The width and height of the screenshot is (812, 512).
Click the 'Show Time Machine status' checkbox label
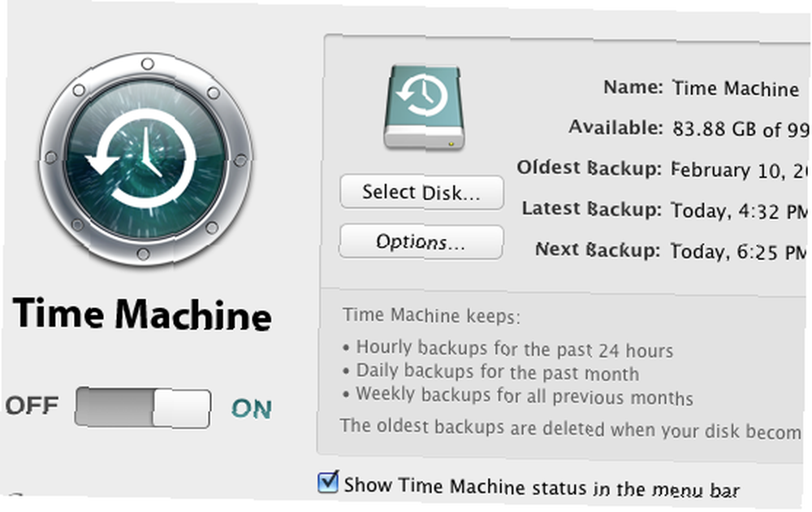pos(542,487)
